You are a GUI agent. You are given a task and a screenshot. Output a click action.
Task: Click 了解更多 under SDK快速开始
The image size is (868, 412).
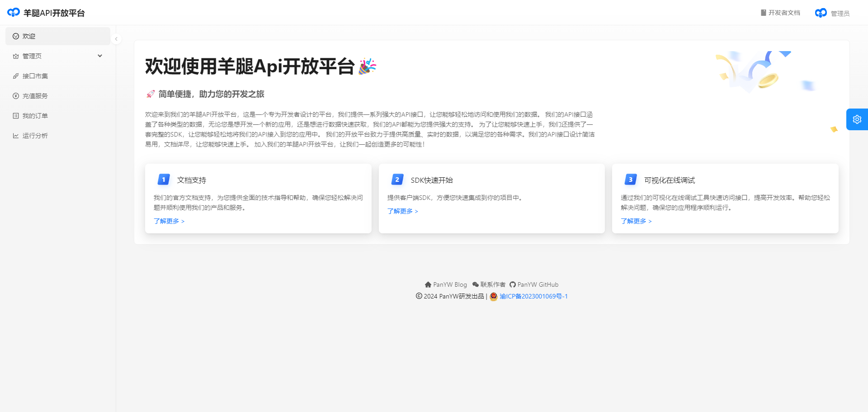(x=402, y=211)
